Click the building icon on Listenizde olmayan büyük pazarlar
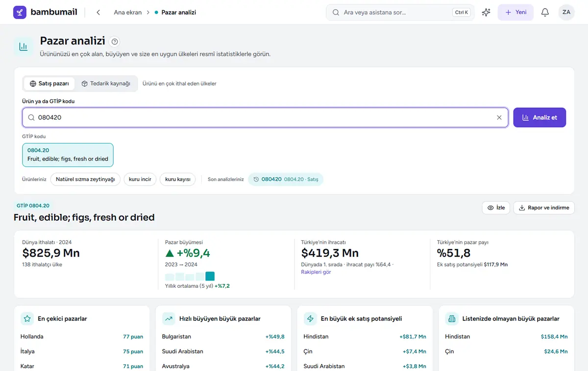The height and width of the screenshot is (371, 588). (x=451, y=319)
